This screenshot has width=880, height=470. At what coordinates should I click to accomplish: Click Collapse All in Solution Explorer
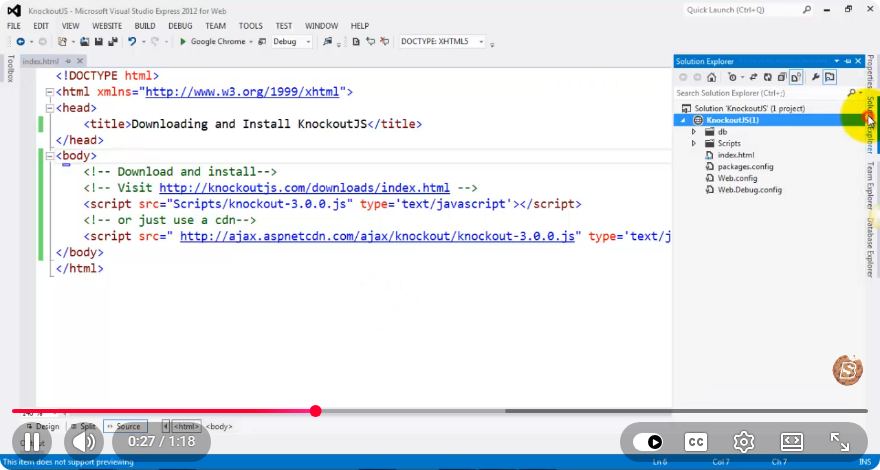pos(781,77)
